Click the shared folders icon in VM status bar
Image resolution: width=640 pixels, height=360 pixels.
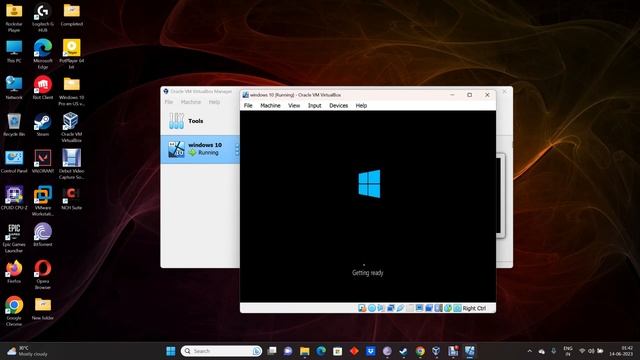(410, 308)
